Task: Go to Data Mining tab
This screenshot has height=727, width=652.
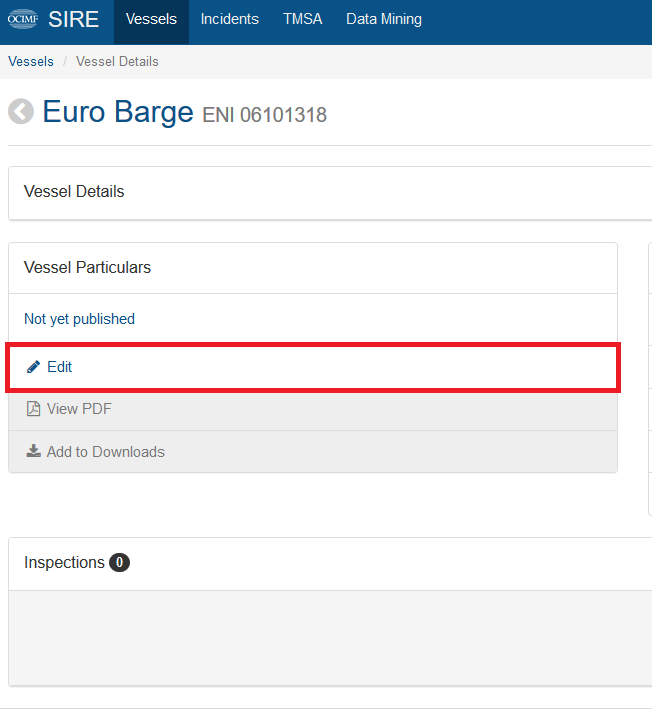Action: pyautogui.click(x=384, y=19)
